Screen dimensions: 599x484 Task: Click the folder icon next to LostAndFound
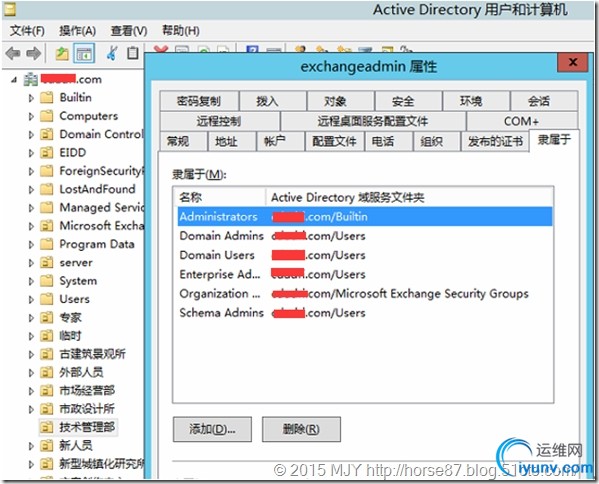coord(47,189)
